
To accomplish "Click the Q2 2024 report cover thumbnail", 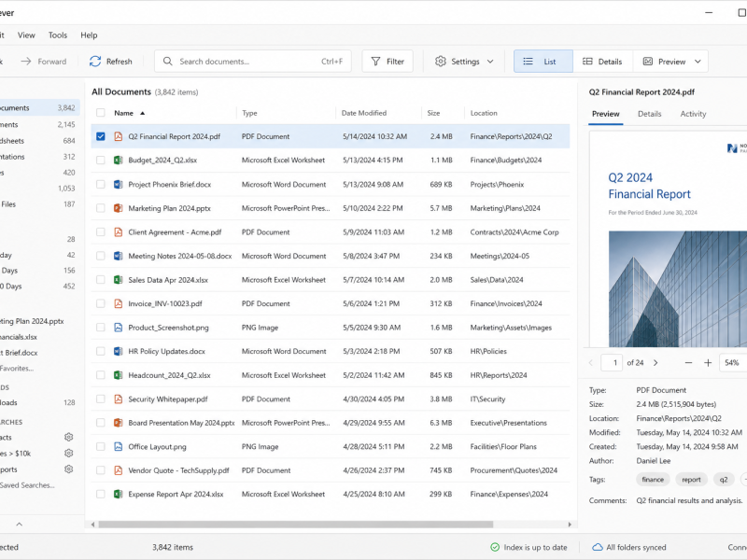I will pyautogui.click(x=668, y=240).
